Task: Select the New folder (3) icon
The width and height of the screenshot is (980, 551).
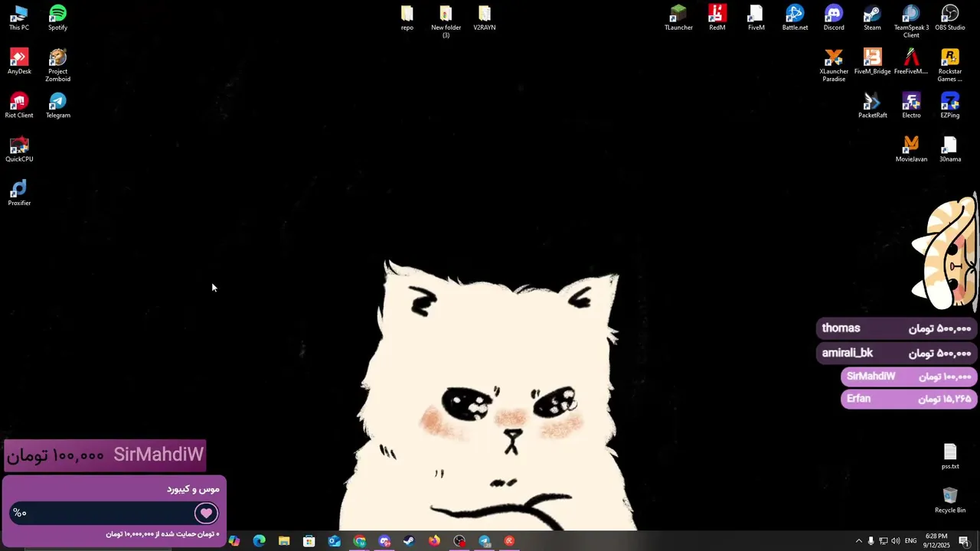Action: click(x=446, y=21)
